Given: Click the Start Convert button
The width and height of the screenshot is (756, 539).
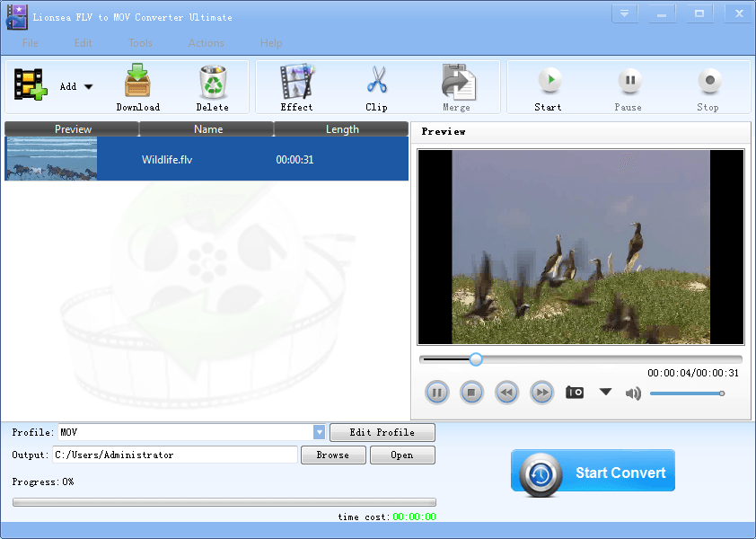Looking at the screenshot, I should pyautogui.click(x=593, y=473).
